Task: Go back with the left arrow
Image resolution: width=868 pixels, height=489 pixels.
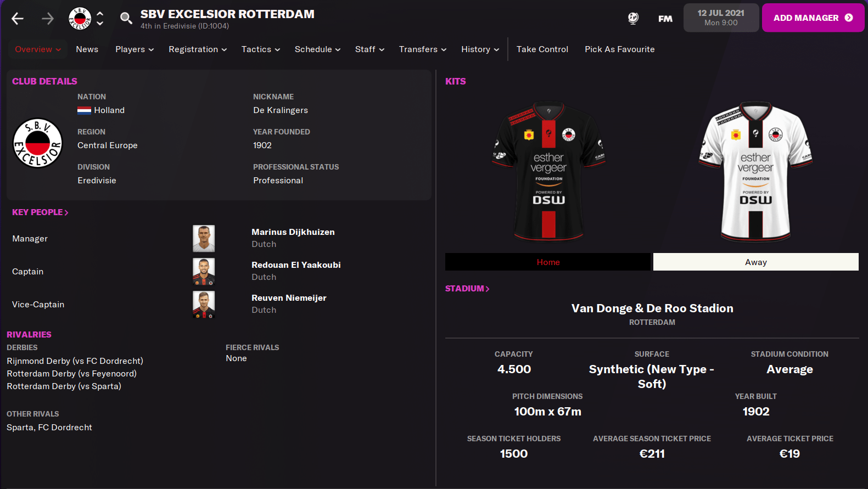Action: pos(18,19)
